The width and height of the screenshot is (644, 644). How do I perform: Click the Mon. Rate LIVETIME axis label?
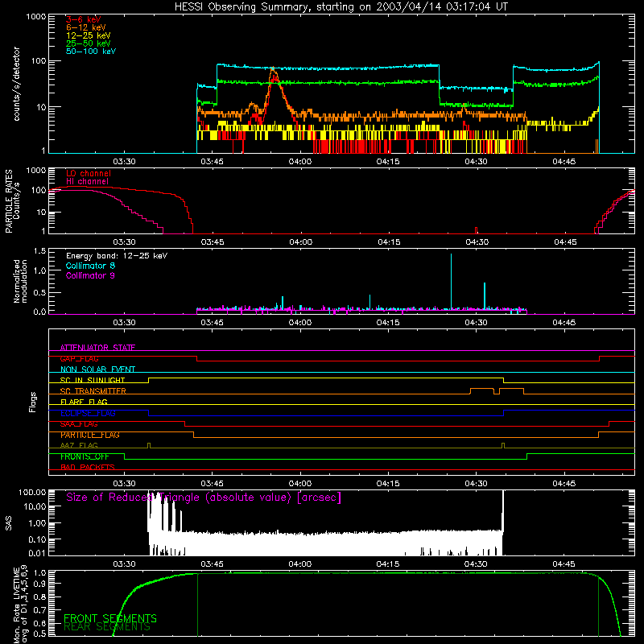tap(21, 605)
